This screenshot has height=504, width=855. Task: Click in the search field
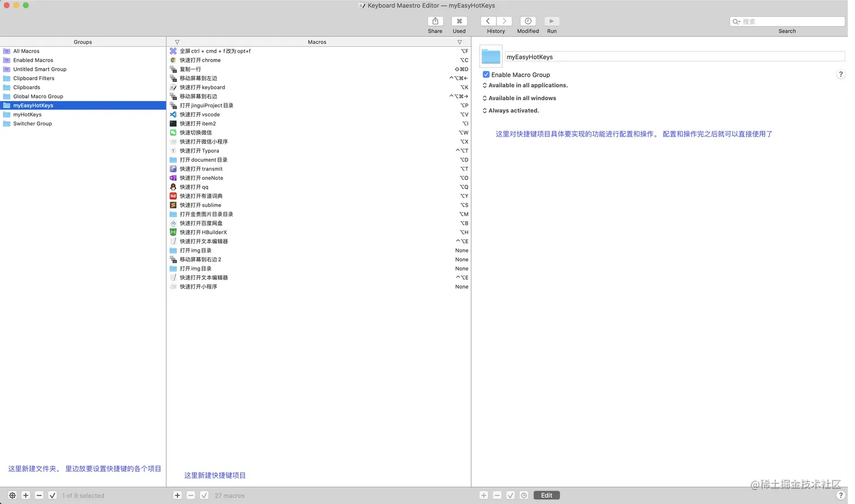click(x=787, y=21)
